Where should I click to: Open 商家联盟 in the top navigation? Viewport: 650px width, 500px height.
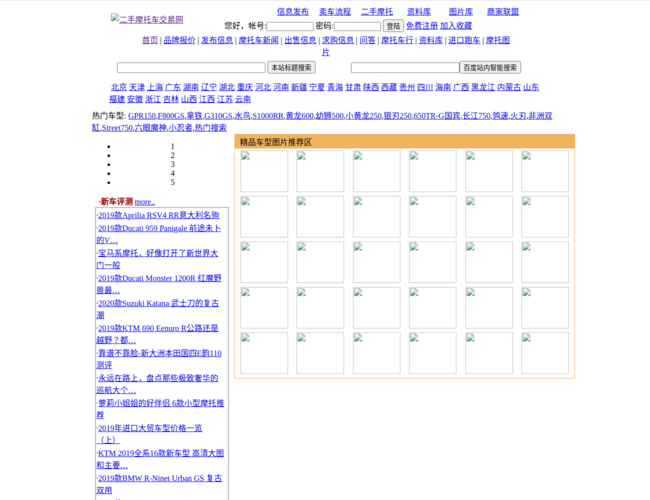[503, 12]
